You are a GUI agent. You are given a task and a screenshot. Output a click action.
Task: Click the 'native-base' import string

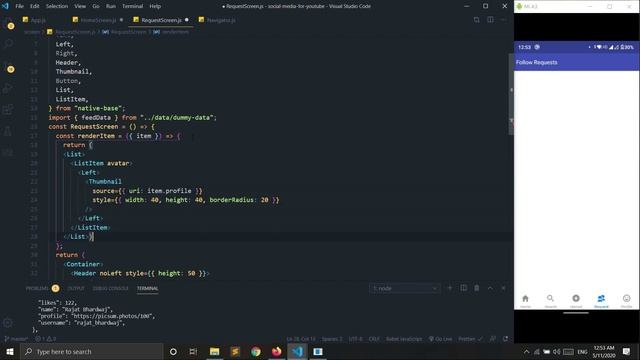click(99, 108)
